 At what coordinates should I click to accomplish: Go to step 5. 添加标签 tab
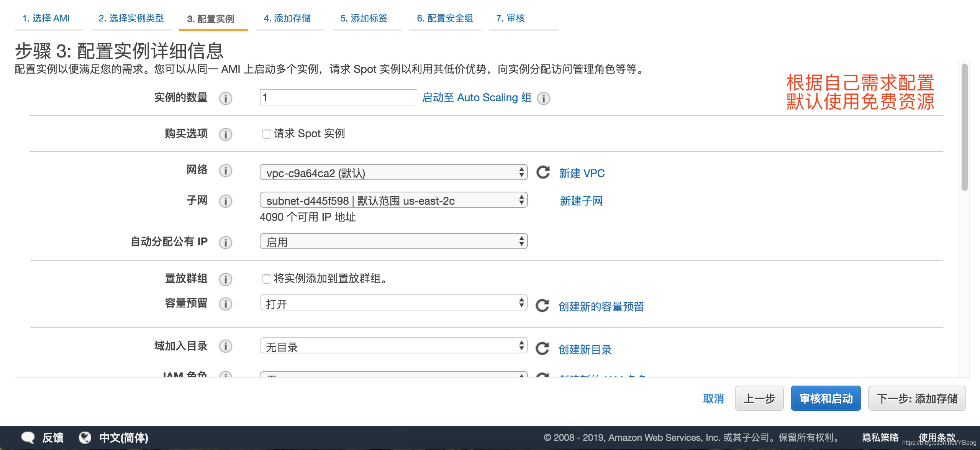364,18
